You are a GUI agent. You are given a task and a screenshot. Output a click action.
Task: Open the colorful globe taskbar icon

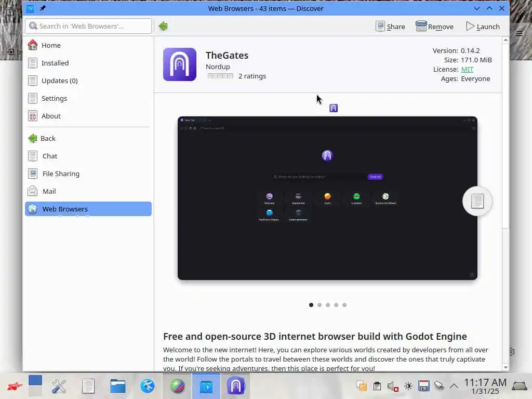(x=178, y=386)
